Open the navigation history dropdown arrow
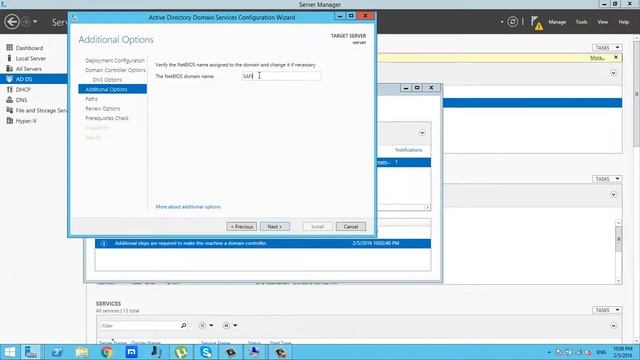 (35, 22)
